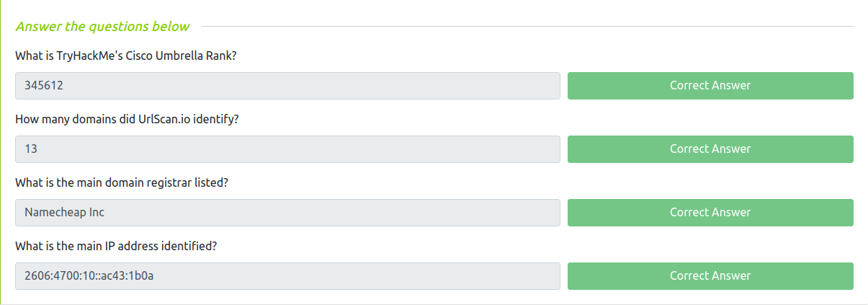
Task: Select the Namecheap Inc answer field
Action: [x=287, y=213]
